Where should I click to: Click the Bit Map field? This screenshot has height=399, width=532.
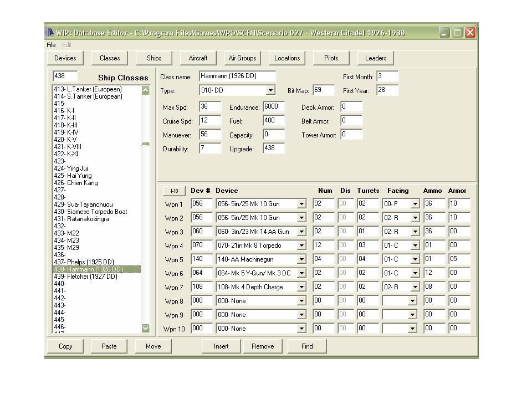(x=323, y=90)
